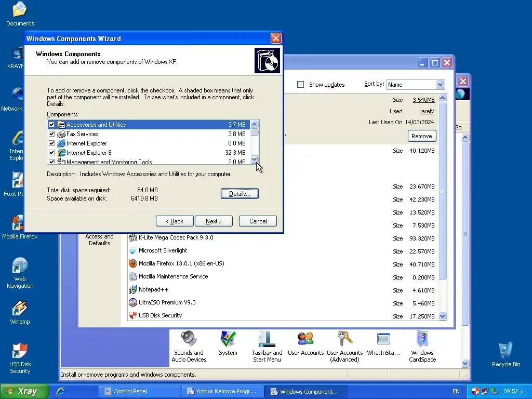Click the Details... button

240,193
